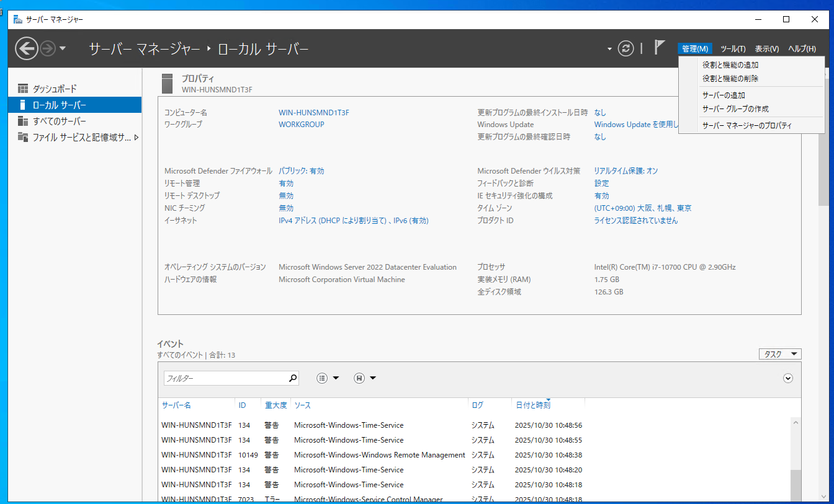Open the Tools (T) menu
The width and height of the screenshot is (834, 504).
733,49
